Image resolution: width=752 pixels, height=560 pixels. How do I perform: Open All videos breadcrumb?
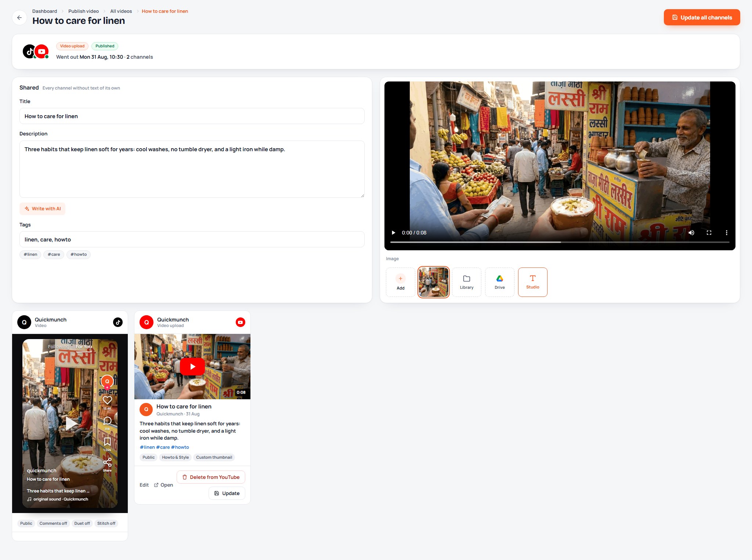point(121,11)
